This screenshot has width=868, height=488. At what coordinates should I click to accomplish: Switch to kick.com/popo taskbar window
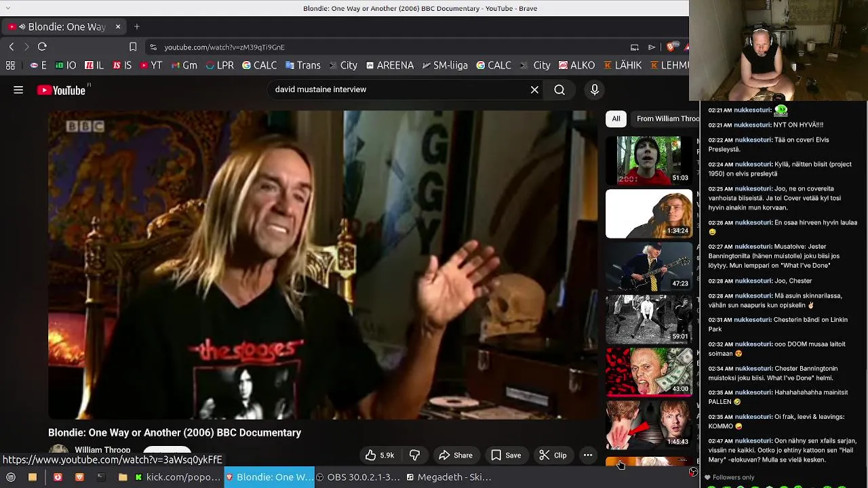coord(178,477)
